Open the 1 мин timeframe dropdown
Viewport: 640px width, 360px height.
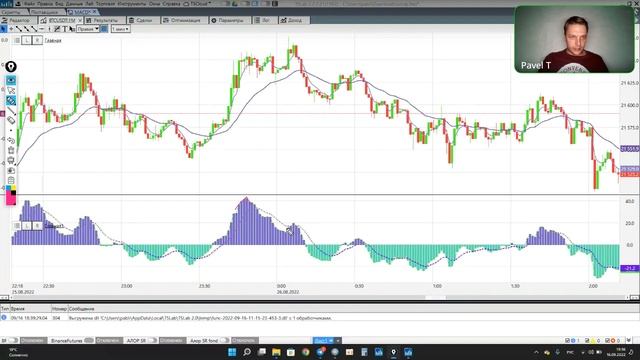[x=120, y=29]
